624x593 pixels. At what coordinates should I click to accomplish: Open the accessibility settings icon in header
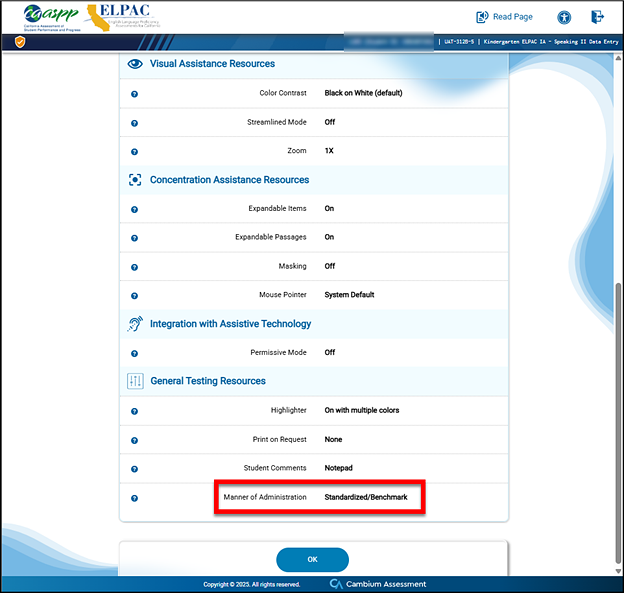click(x=564, y=17)
